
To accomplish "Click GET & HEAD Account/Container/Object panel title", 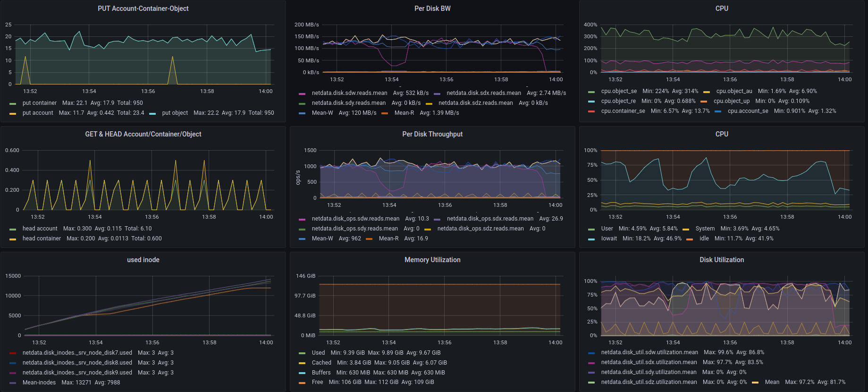I will (143, 134).
